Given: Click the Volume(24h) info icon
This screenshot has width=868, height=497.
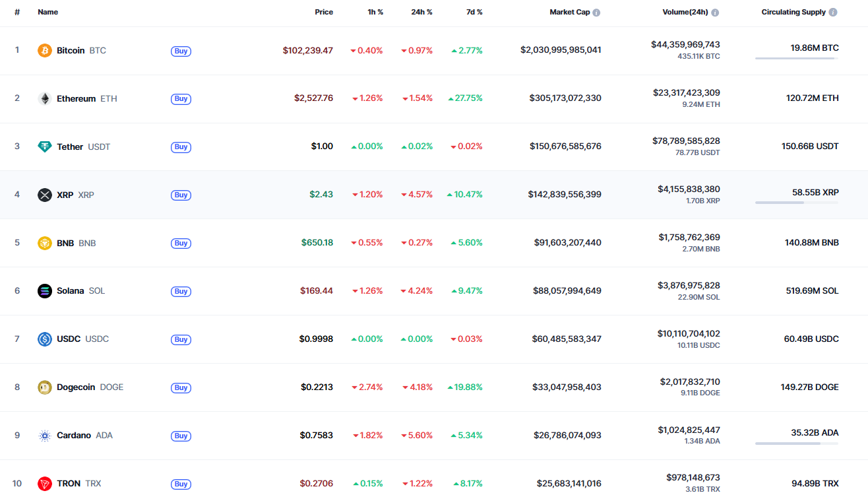Looking at the screenshot, I should pos(715,13).
